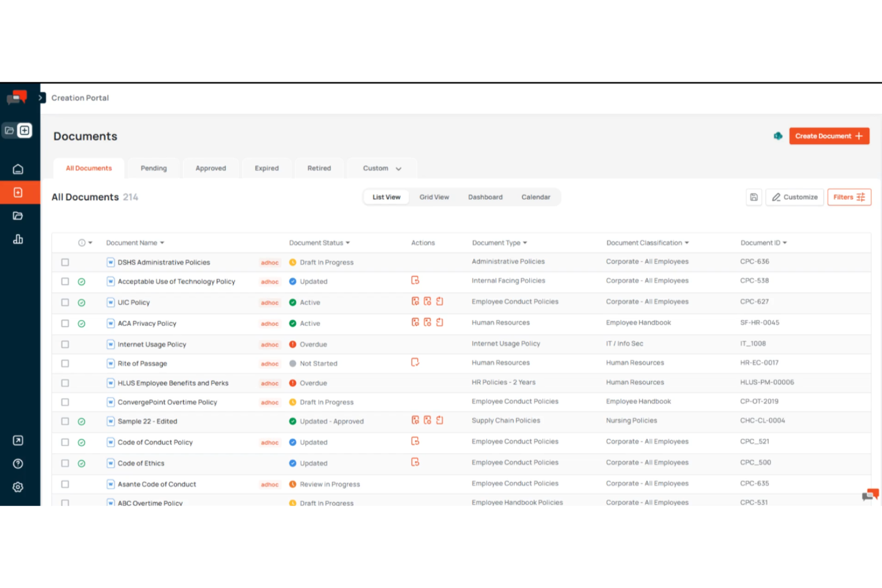The image size is (882, 588).
Task: Open the Filters panel
Action: (x=849, y=197)
